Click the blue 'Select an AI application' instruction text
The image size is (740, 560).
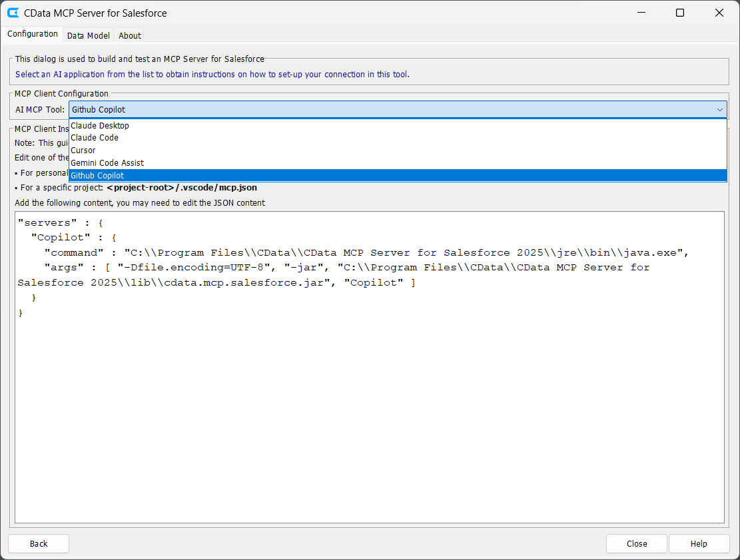(x=212, y=74)
